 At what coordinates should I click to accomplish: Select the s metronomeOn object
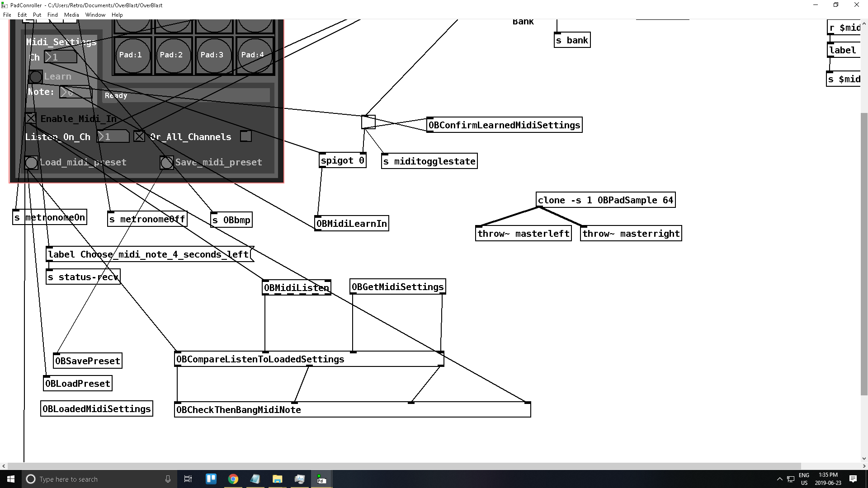[50, 217]
